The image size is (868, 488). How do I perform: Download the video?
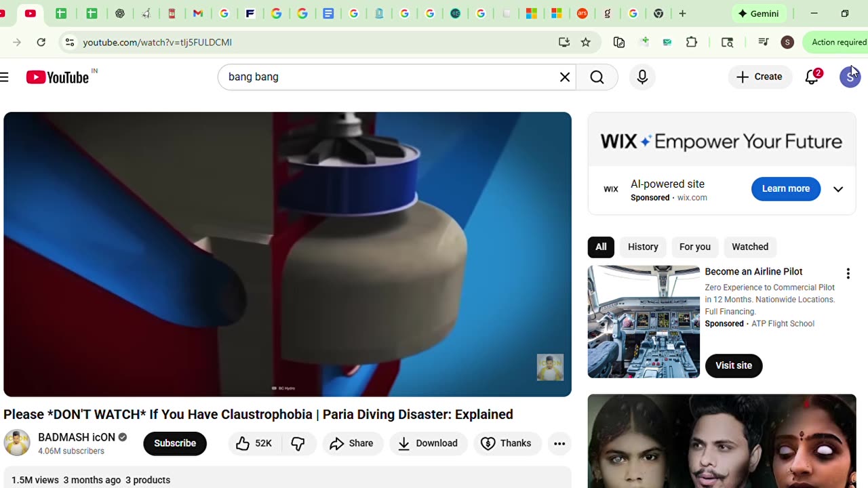coord(428,443)
